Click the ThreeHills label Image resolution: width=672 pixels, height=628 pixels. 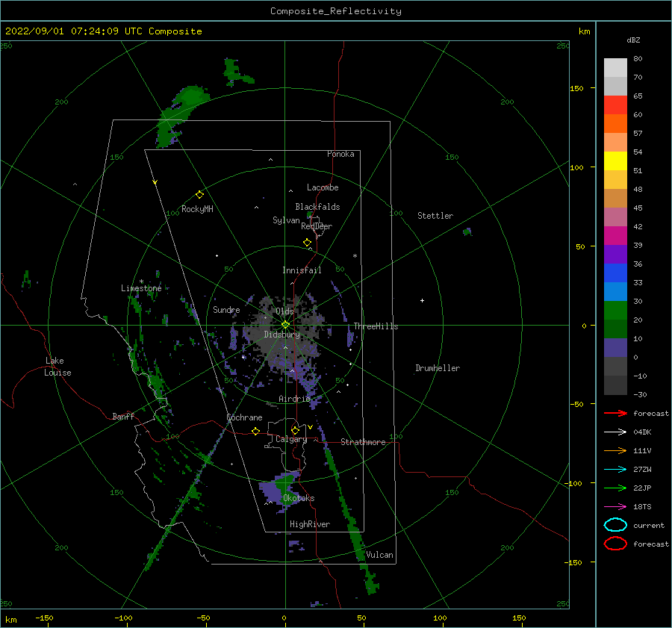pos(376,326)
